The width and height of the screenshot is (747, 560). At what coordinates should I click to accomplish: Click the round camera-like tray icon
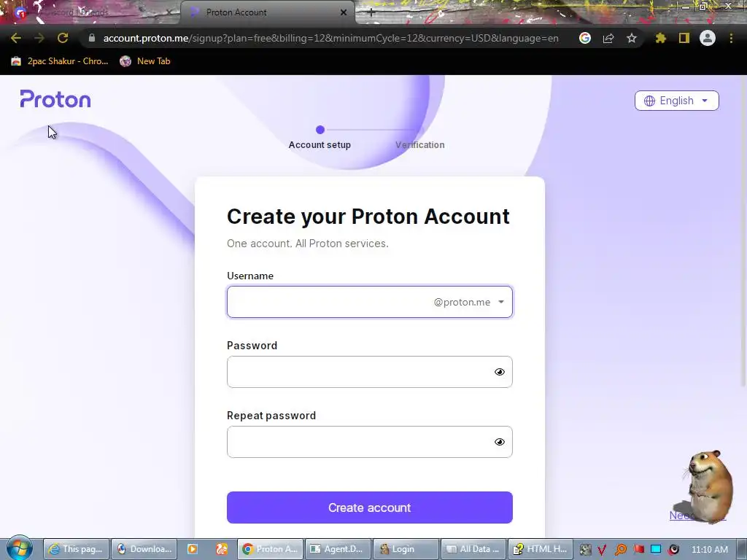tap(673, 550)
